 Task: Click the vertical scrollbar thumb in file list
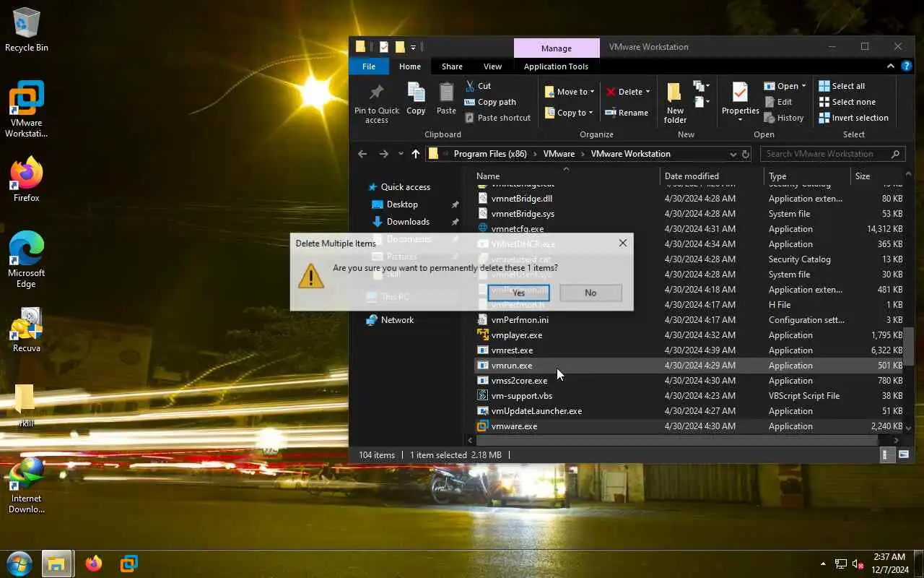908,348
